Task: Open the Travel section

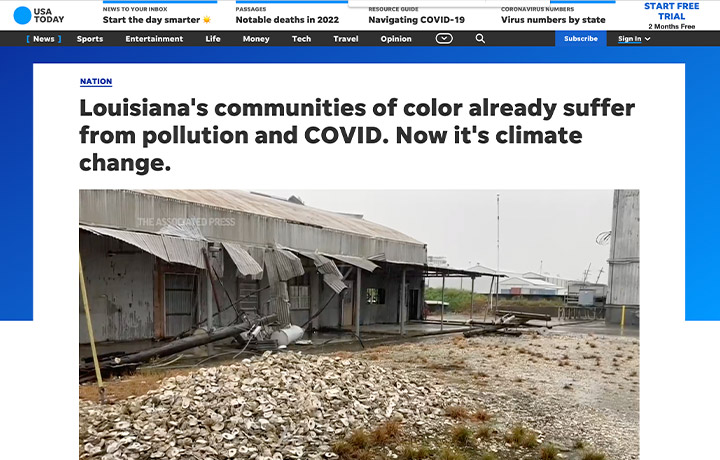Action: [x=346, y=39]
